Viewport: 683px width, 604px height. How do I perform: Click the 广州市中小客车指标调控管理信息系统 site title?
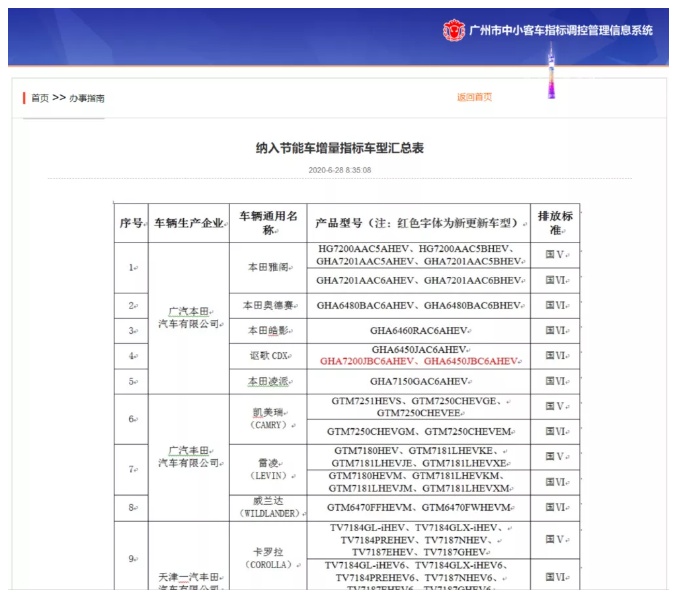click(x=560, y=30)
